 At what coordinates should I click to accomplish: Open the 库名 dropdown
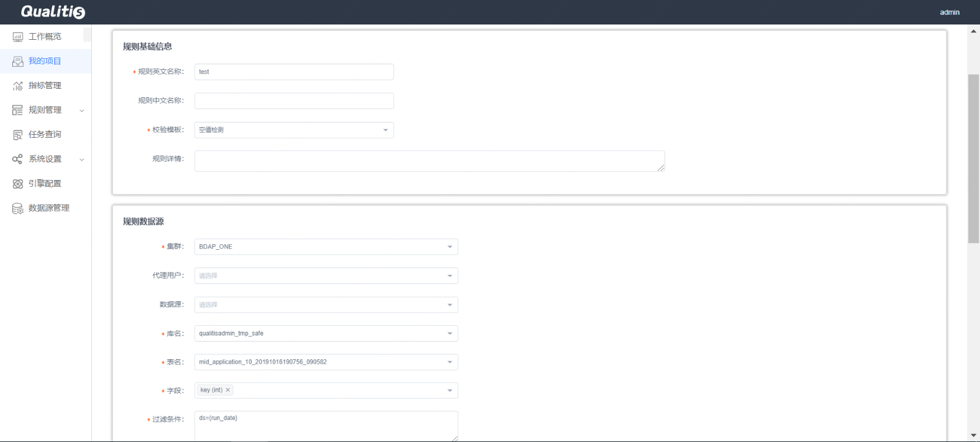pos(326,333)
